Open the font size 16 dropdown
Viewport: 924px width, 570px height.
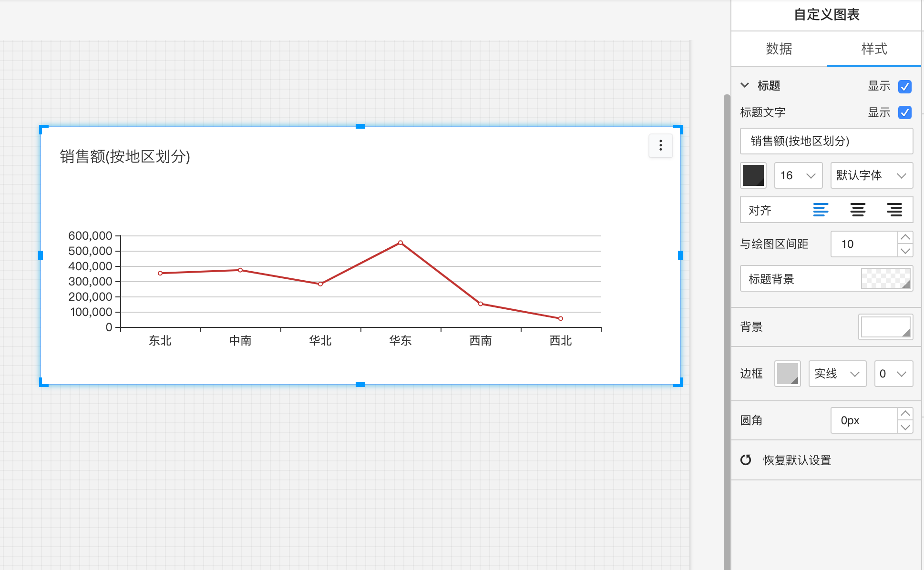coord(798,175)
